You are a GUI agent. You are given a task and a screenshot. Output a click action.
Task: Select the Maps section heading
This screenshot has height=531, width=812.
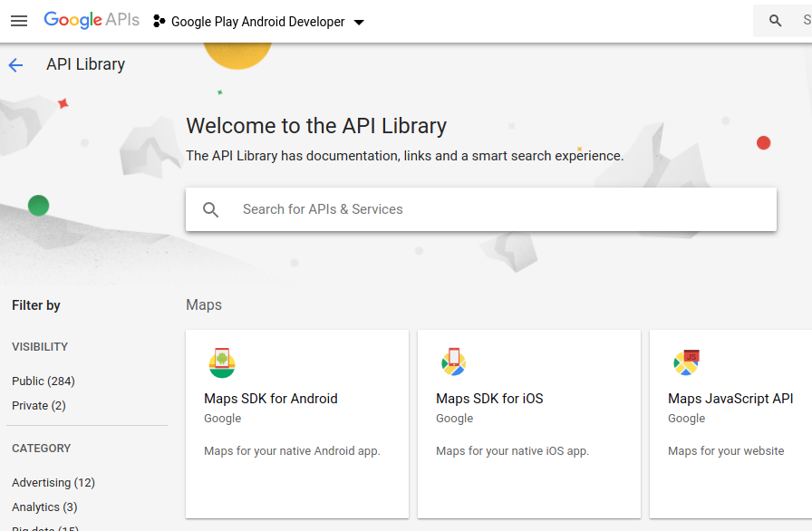[203, 304]
